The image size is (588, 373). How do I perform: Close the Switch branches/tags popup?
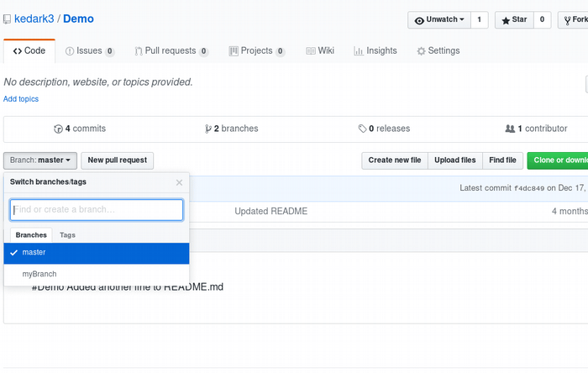(x=179, y=181)
